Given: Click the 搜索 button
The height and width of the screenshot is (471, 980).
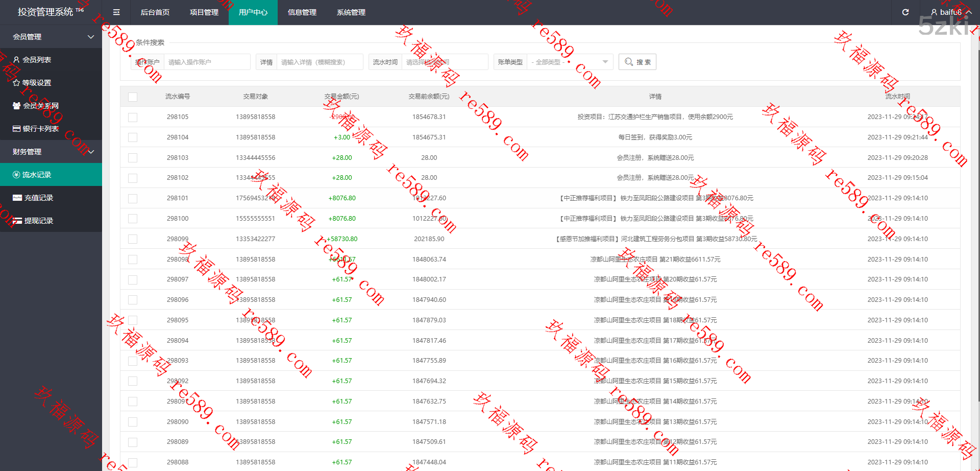Looking at the screenshot, I should point(637,62).
